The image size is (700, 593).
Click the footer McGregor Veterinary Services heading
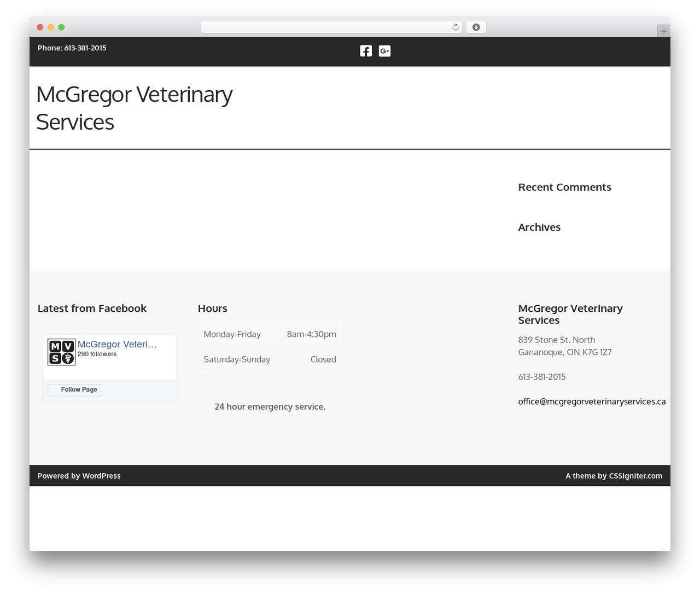point(570,315)
